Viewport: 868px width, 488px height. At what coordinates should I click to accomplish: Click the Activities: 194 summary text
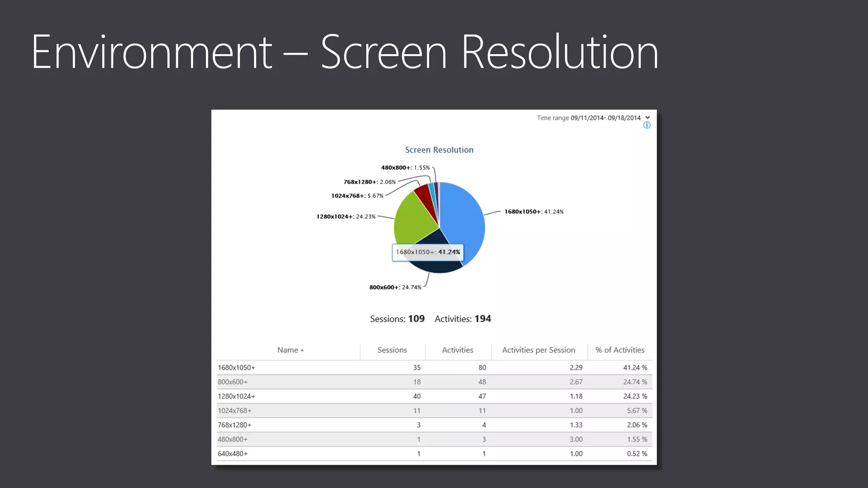coord(463,319)
